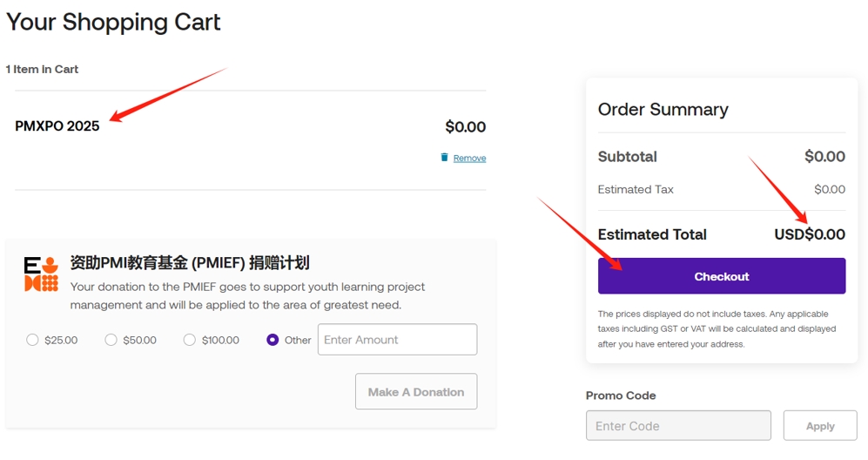The height and width of the screenshot is (460, 868).
Task: Click the trash can icon beside Remove
Action: pyautogui.click(x=444, y=158)
